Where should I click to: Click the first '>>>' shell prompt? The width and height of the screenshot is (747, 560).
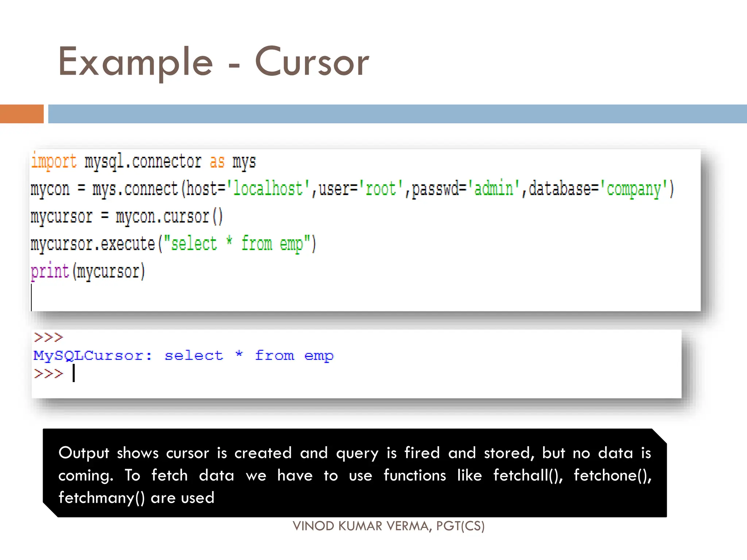[x=48, y=337]
